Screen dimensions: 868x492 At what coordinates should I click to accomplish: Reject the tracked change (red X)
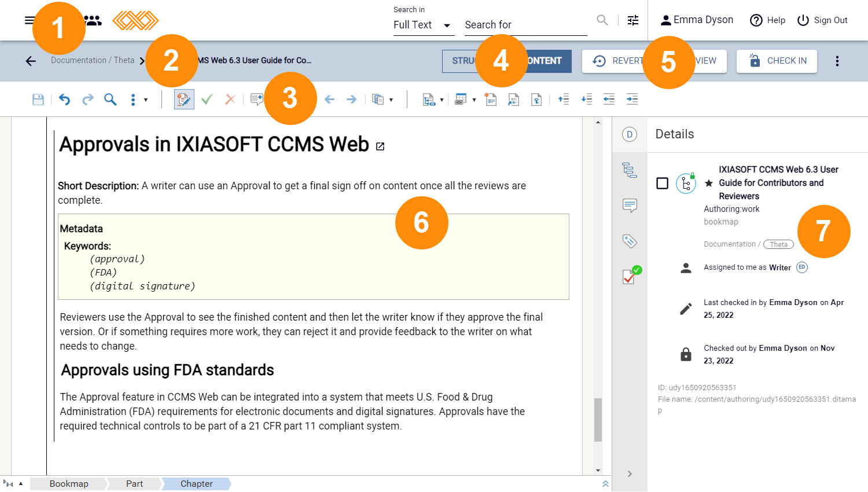[230, 100]
